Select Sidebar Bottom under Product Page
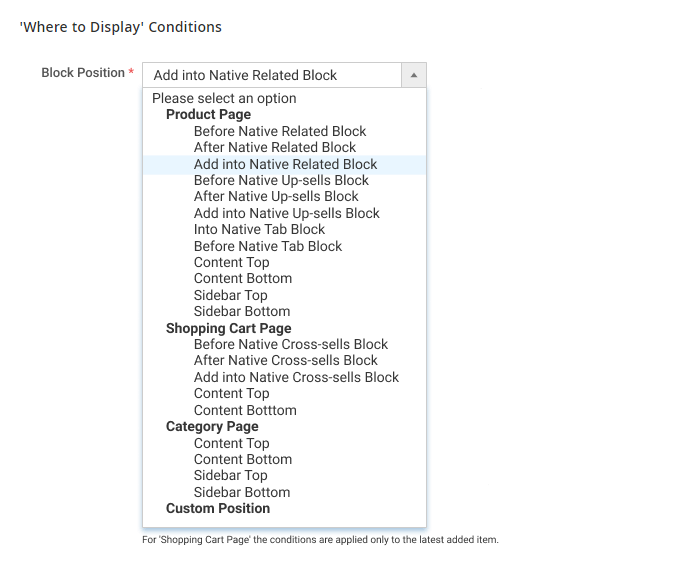 coord(284,311)
